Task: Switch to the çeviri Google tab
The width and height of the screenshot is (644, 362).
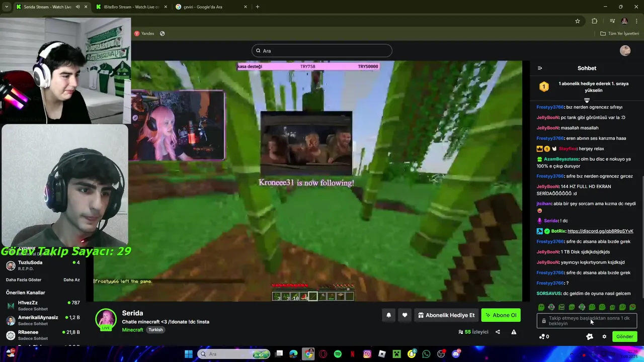Action: point(211,7)
